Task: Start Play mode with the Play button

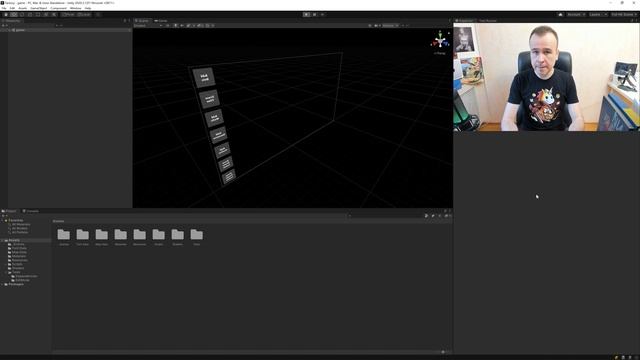Action: (306, 14)
